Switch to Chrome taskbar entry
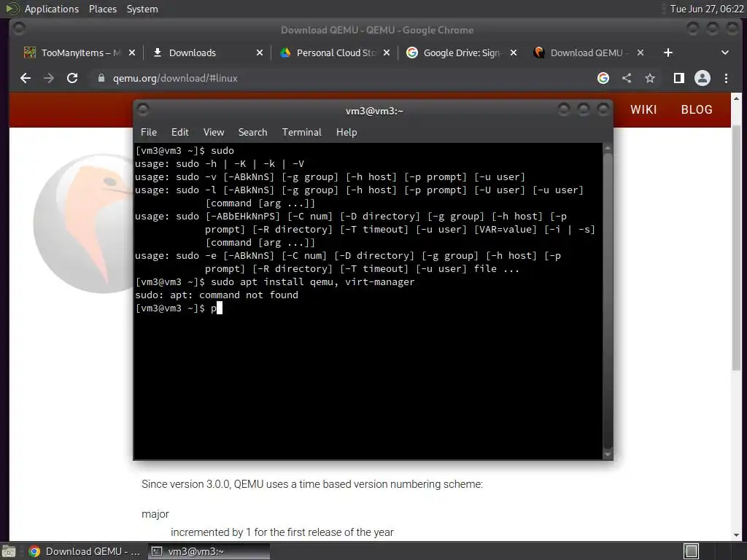This screenshot has height=560, width=747. (85, 551)
